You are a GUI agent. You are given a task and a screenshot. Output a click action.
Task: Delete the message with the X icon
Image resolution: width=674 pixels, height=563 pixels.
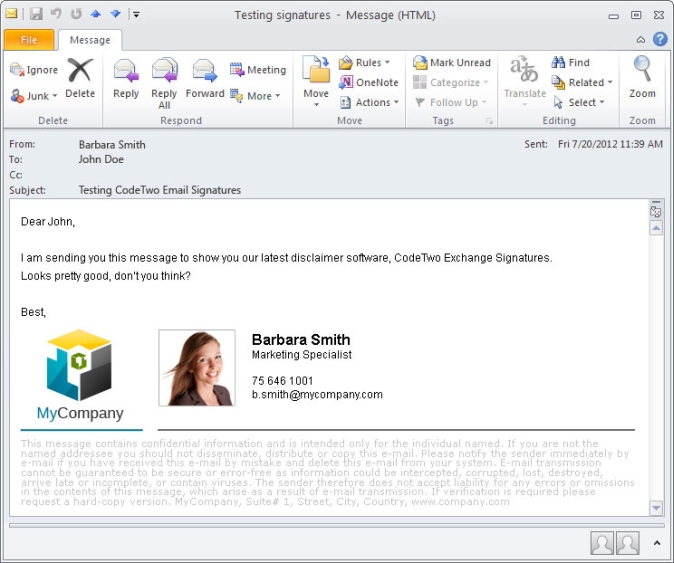[80, 70]
